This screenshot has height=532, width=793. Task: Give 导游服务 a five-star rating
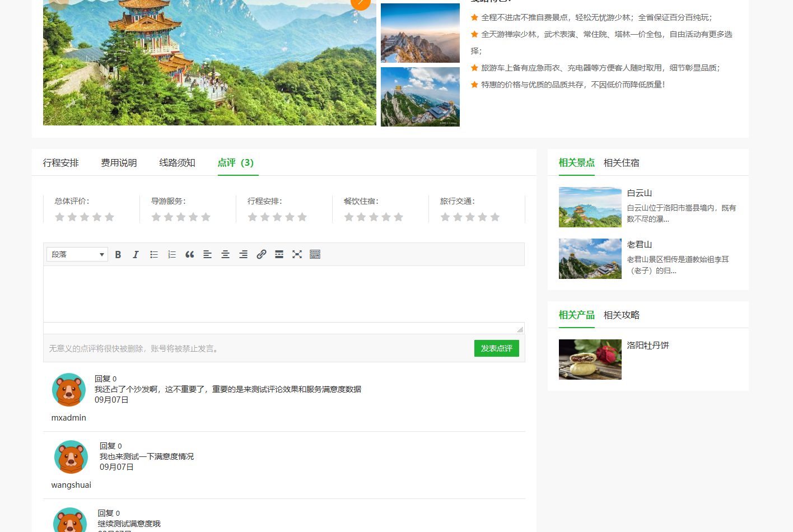[x=206, y=217]
